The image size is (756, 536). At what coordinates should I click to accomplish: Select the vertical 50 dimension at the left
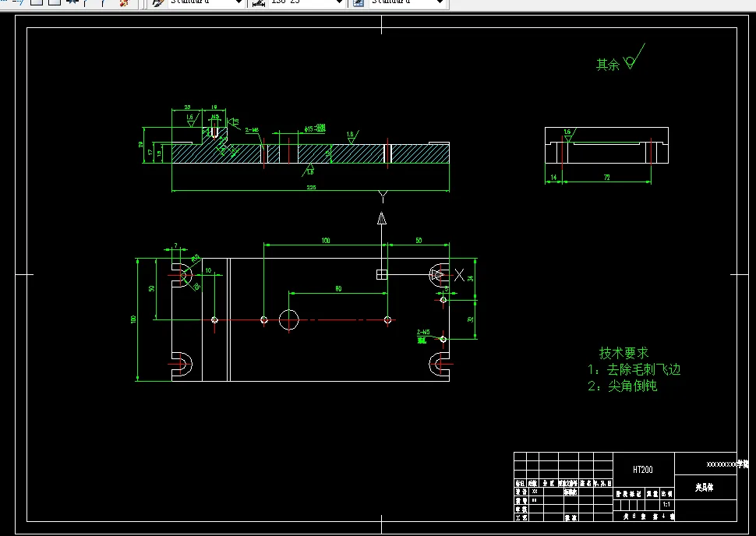coord(151,288)
